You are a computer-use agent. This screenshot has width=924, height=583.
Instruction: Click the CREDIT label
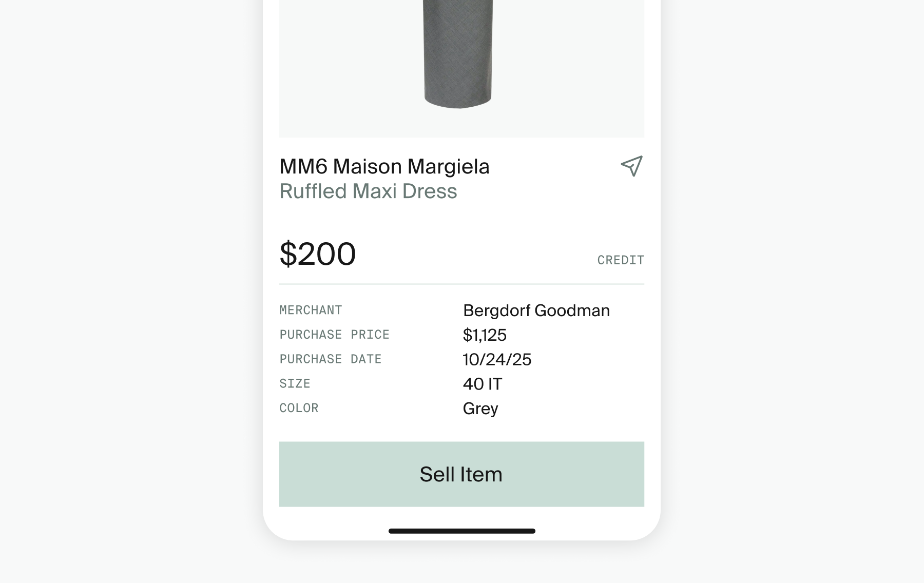pyautogui.click(x=620, y=260)
